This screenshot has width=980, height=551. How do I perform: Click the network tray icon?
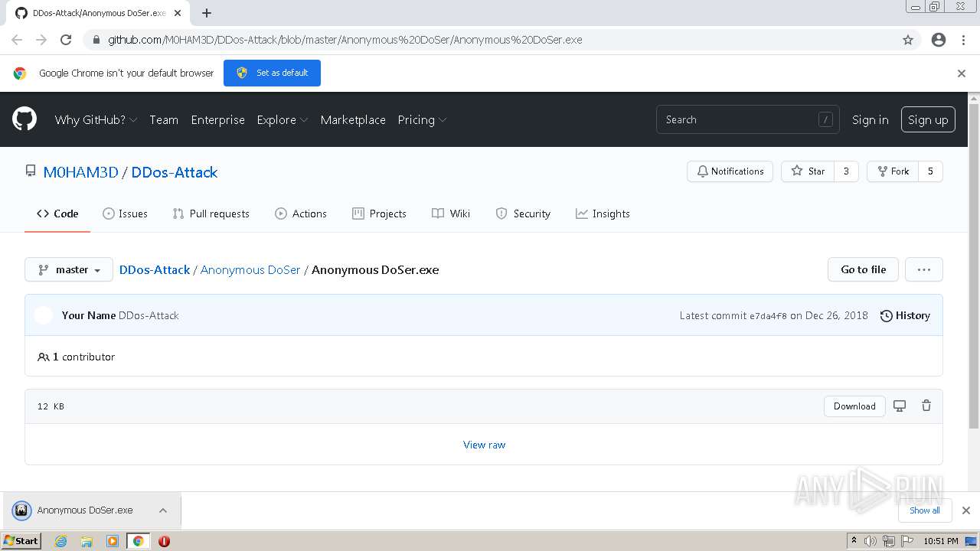pos(889,541)
